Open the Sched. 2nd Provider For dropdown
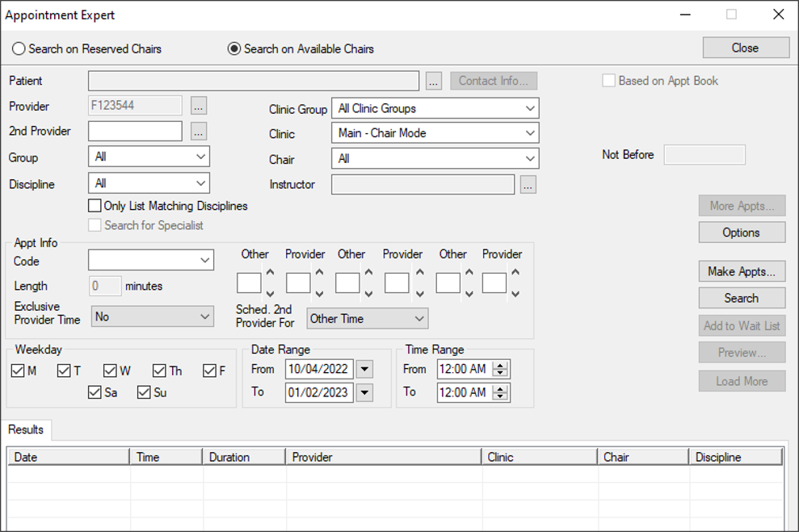This screenshot has width=799, height=532. click(x=368, y=319)
